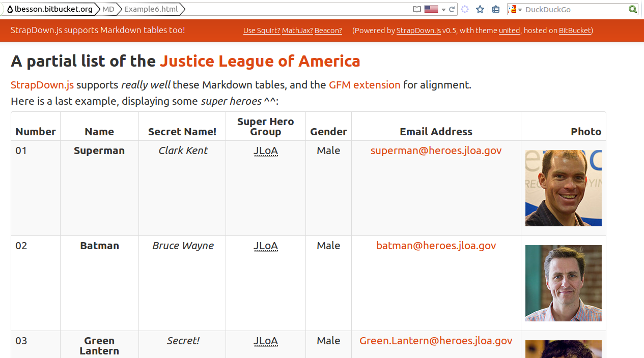The width and height of the screenshot is (644, 358).
Task: Email Superman via superman@heroes.jloa.gov link
Action: [436, 150]
